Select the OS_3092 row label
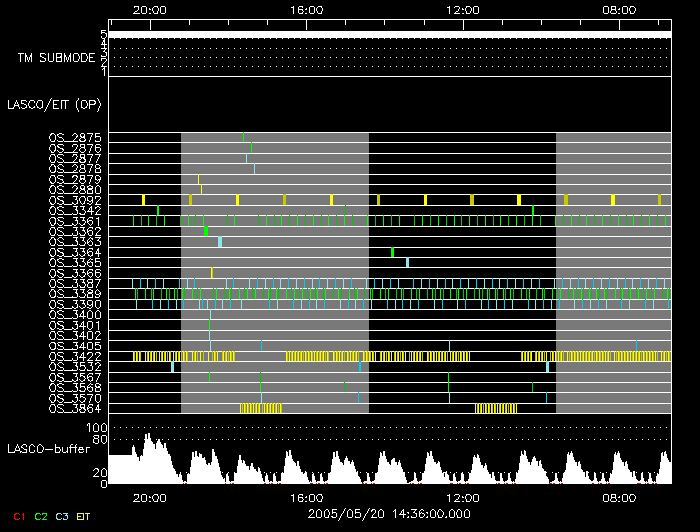Image resolution: width=700 pixels, height=532 pixels. click(x=74, y=200)
